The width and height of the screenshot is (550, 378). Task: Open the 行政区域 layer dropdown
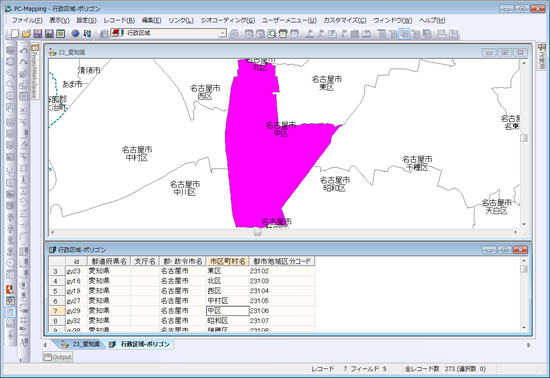pyautogui.click(x=223, y=33)
